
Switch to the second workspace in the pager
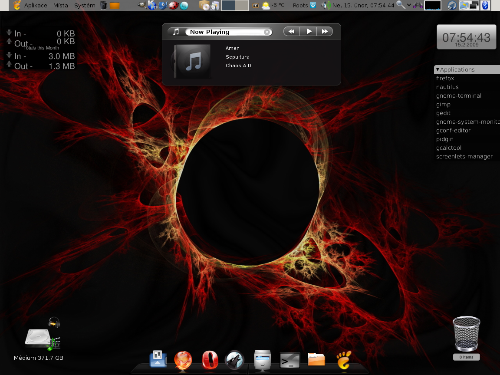coord(242,5)
